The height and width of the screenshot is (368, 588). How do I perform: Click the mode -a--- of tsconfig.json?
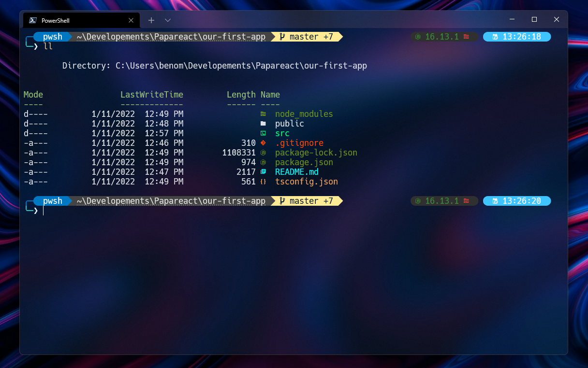[36, 182]
